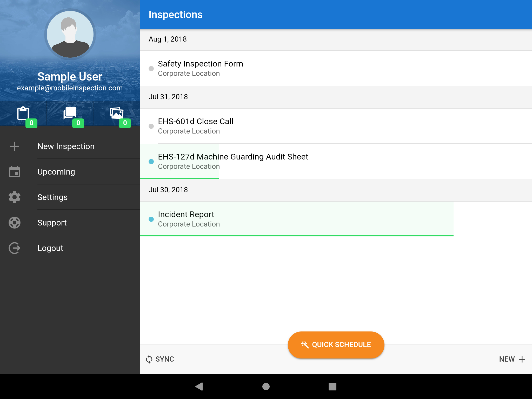
Task: Click the lifebuoy icon beside Support
Action: pos(15,223)
